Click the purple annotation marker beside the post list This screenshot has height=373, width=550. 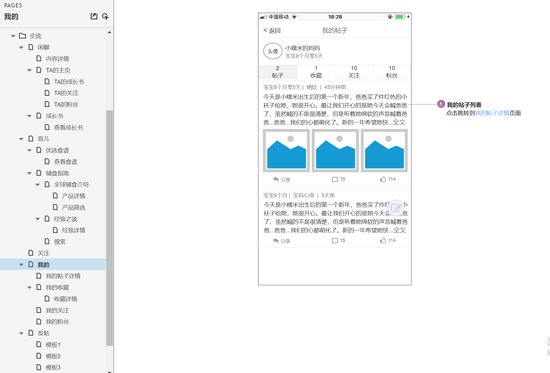click(x=441, y=104)
